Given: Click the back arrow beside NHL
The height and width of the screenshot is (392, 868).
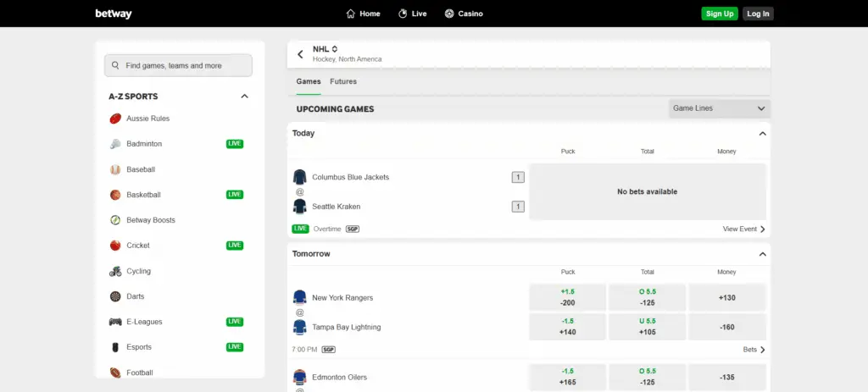Looking at the screenshot, I should [301, 54].
